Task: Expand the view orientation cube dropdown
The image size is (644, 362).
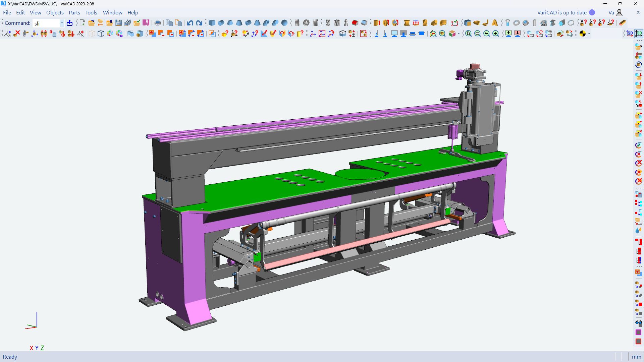Action: tap(459, 34)
